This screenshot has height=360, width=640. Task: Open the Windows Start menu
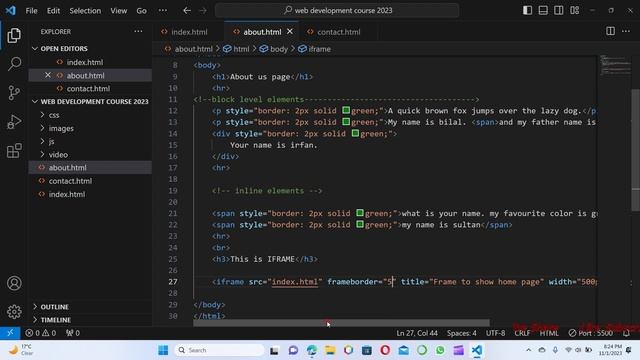(x=163, y=350)
